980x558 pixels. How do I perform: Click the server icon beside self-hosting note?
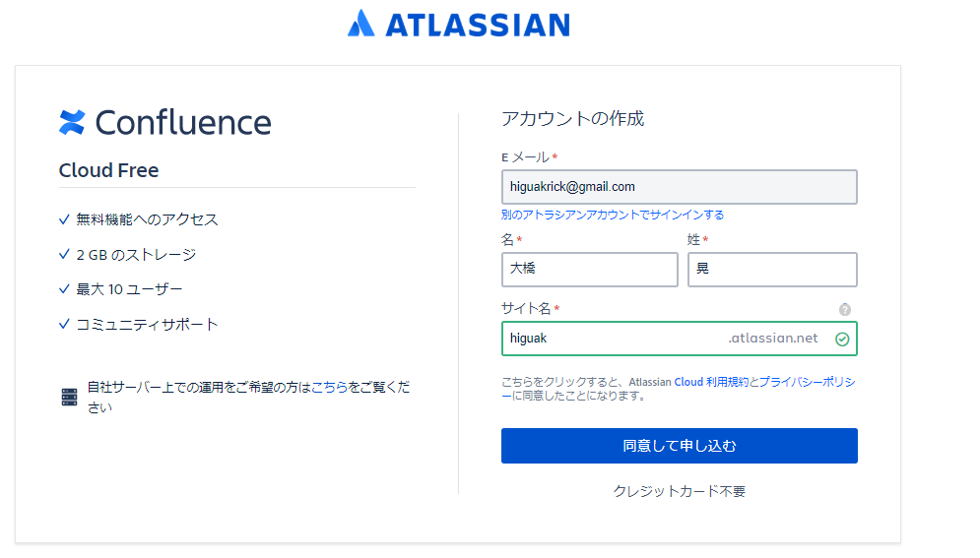[69, 397]
